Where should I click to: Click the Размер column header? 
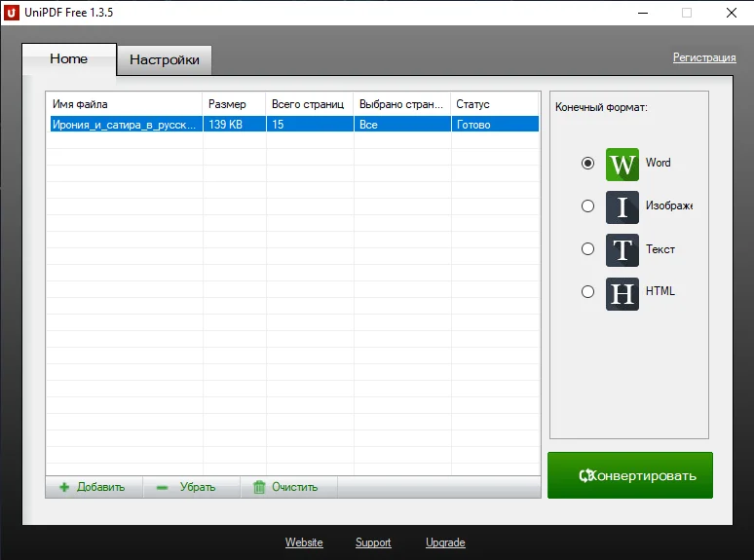[234, 104]
